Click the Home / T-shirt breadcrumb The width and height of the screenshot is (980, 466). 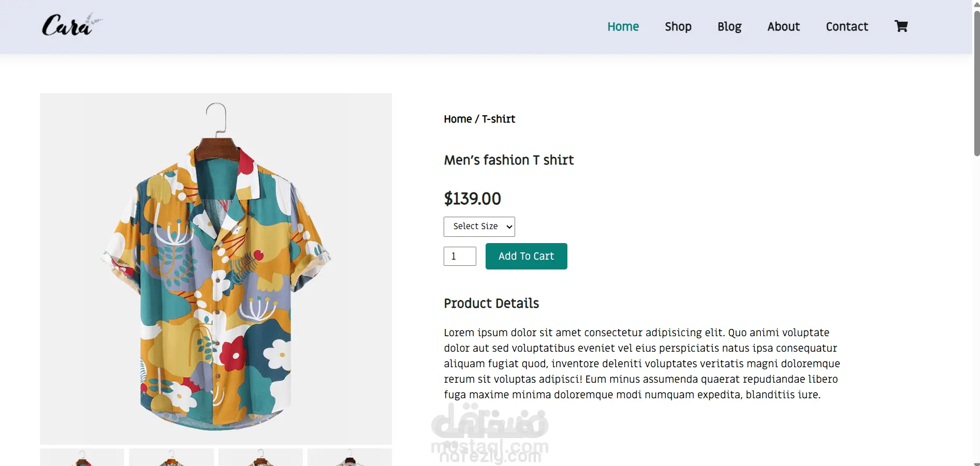(x=479, y=119)
